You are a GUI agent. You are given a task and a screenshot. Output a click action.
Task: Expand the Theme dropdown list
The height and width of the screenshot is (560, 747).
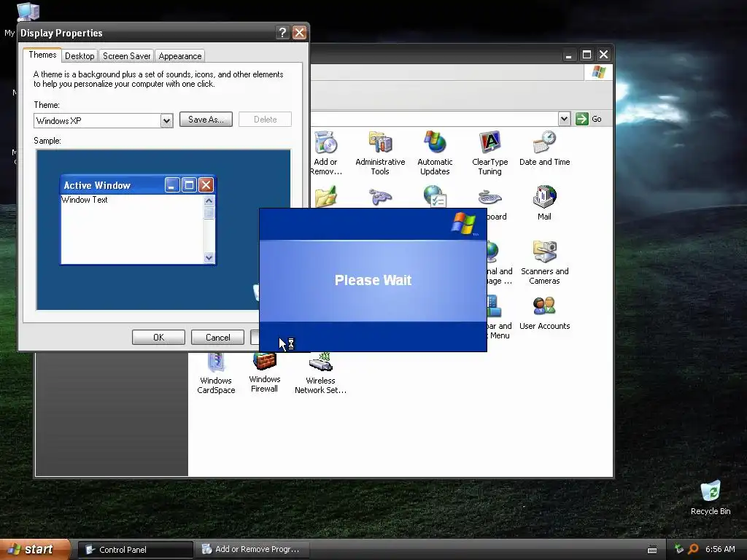point(166,120)
